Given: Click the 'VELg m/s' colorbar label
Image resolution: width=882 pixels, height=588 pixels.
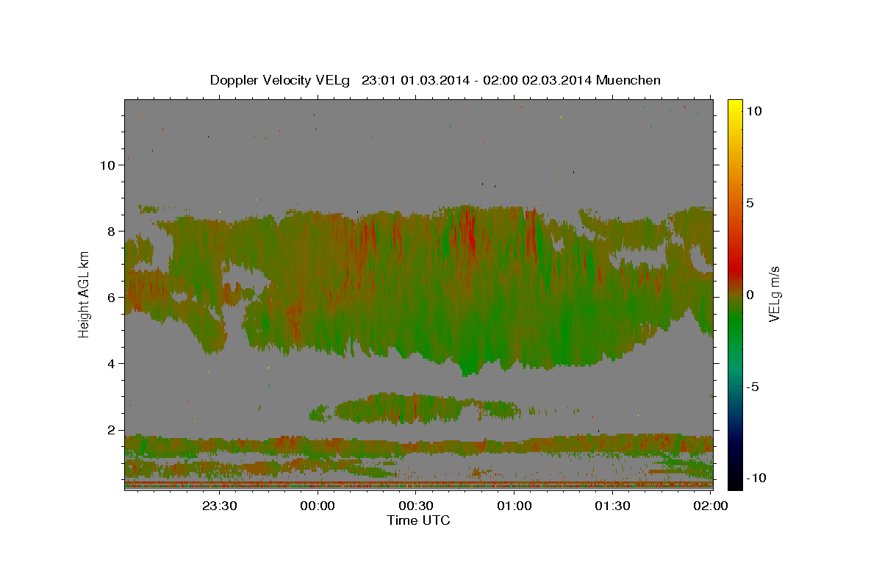Looking at the screenshot, I should [774, 294].
